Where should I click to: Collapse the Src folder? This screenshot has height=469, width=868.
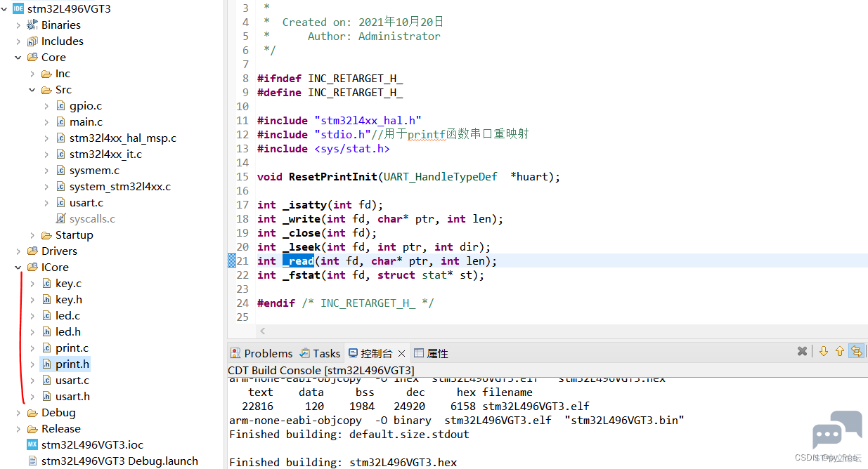[x=32, y=90]
